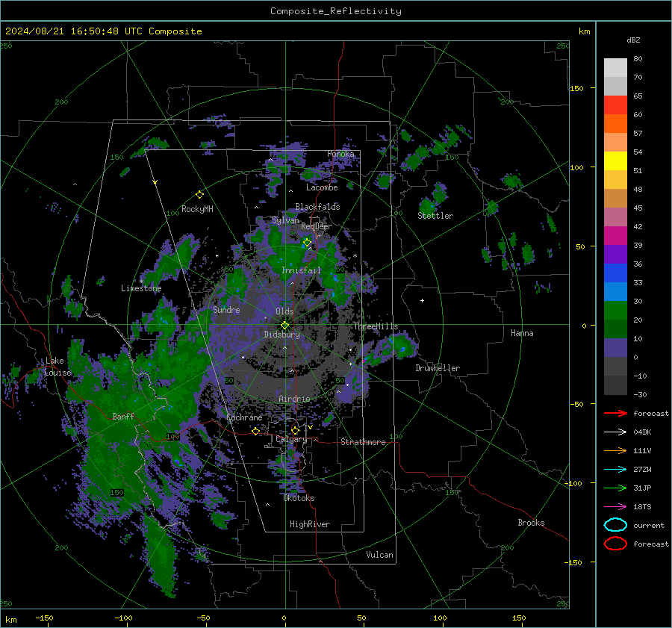Click the Composite_Reflectivity title

[335, 11]
